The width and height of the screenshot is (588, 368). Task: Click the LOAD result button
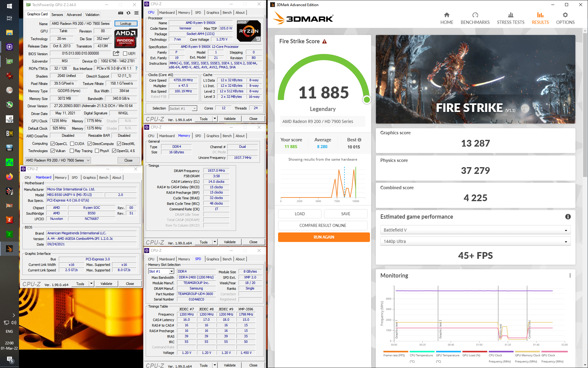coord(300,214)
